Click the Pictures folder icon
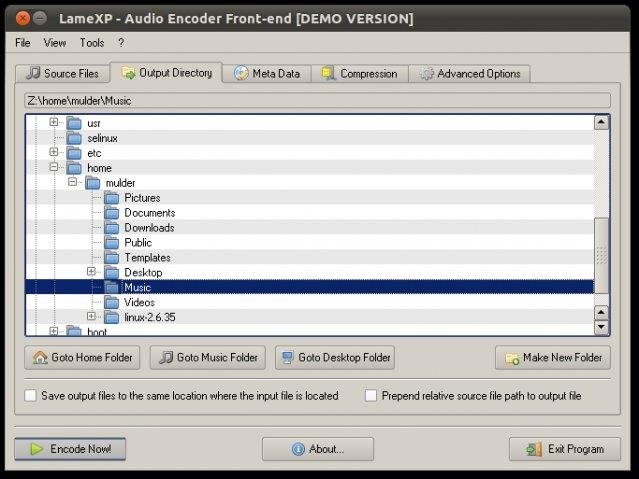This screenshot has height=479, width=639. tap(112, 198)
